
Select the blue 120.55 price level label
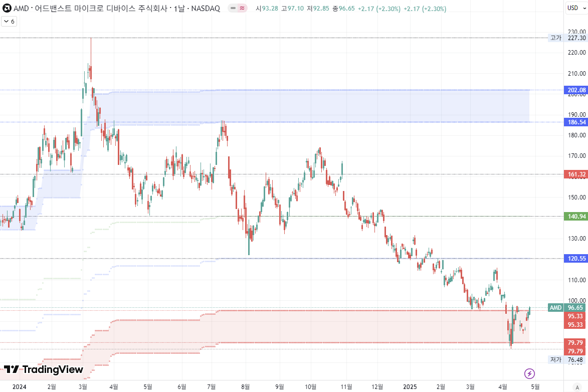[x=575, y=259]
